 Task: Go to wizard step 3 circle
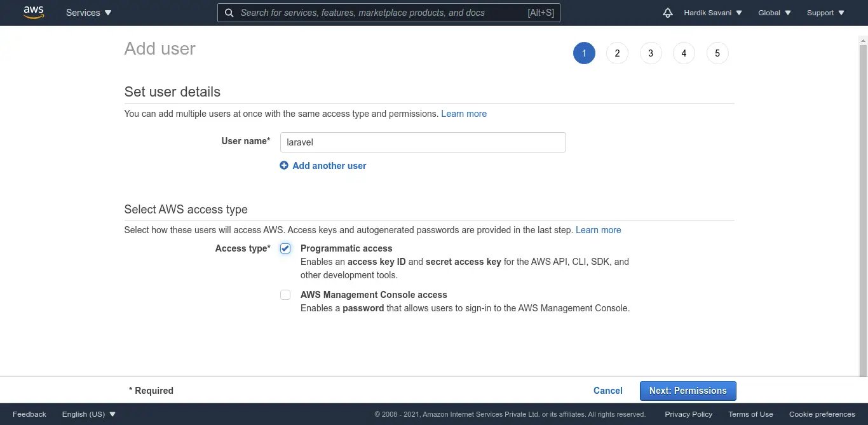651,53
